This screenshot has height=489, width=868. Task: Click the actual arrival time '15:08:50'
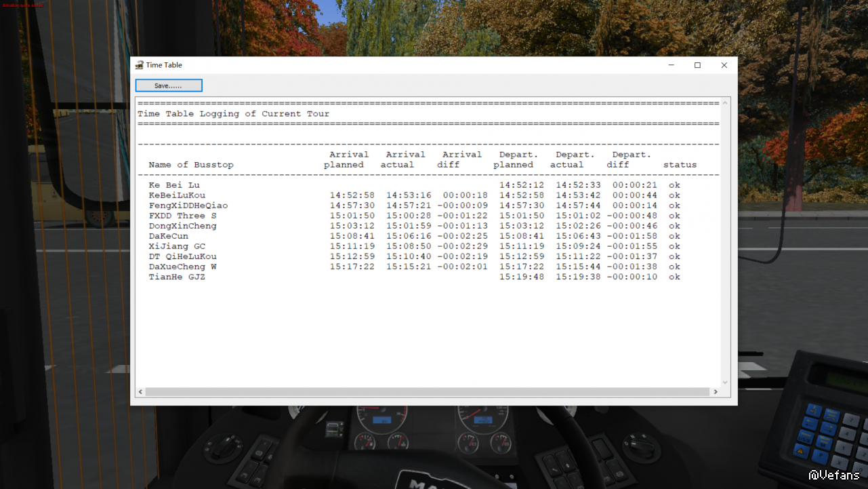pyautogui.click(x=409, y=246)
